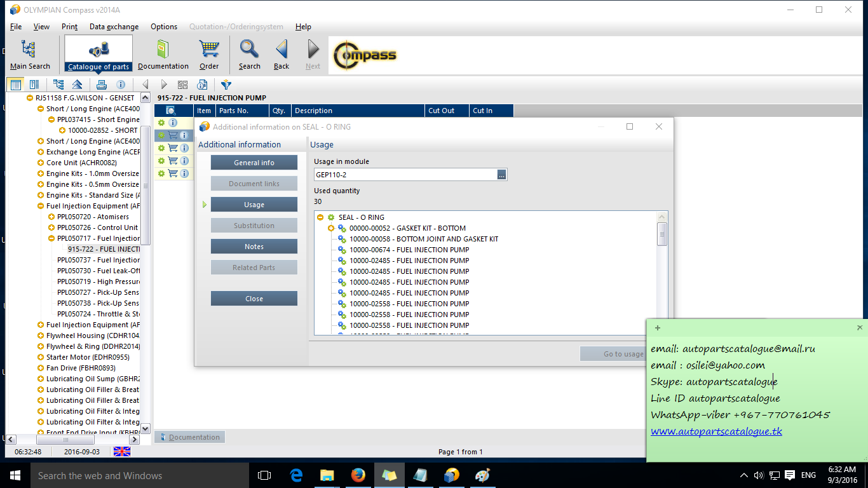Viewport: 868px width, 488px height.
Task: Open File Explorer from the taskbar
Action: click(x=327, y=475)
